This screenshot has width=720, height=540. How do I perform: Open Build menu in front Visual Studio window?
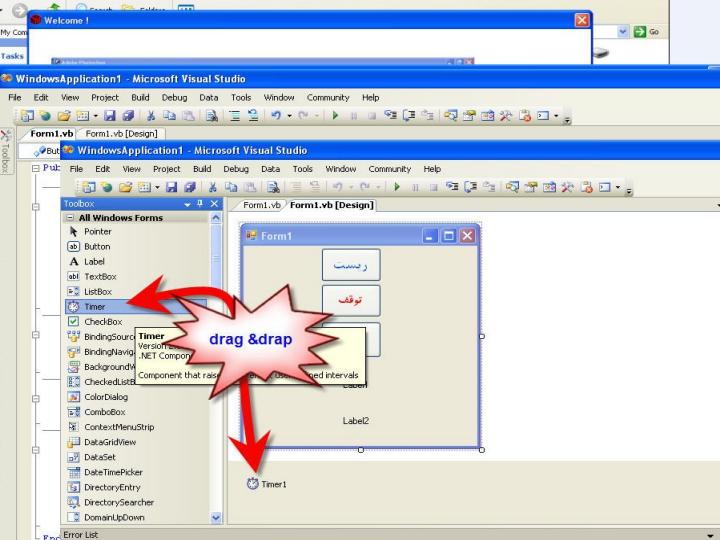tap(202, 169)
